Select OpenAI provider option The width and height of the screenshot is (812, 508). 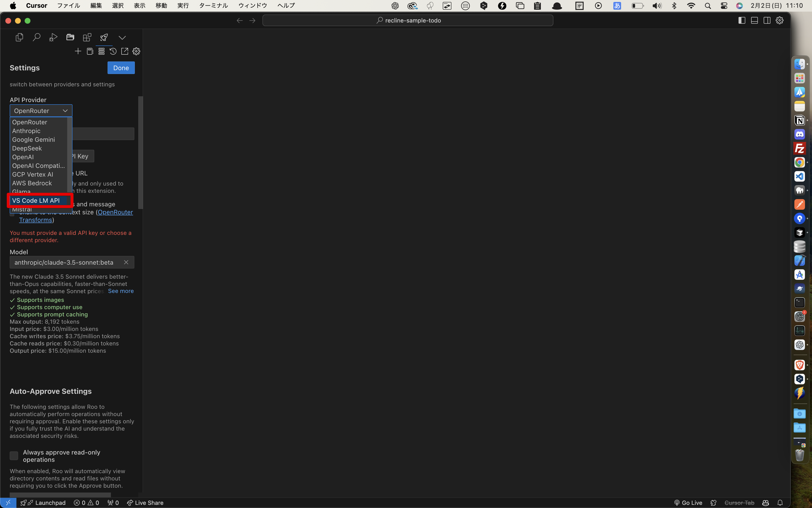click(x=39, y=157)
